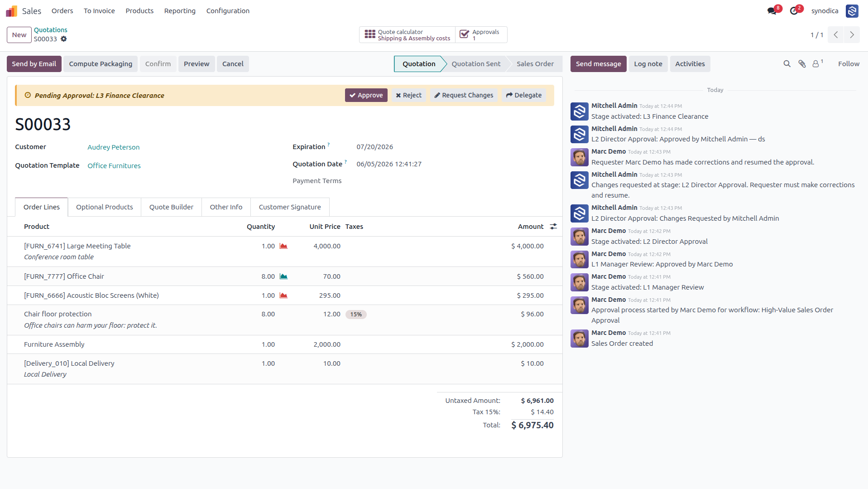Image resolution: width=868 pixels, height=489 pixels.
Task: Open the Reporting menu
Action: [180, 11]
